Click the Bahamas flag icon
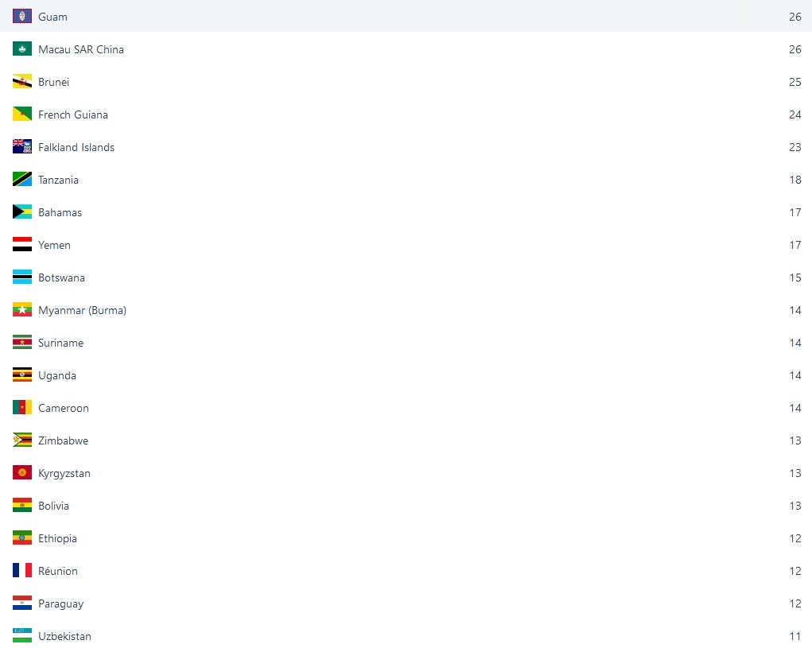Screen dimensions: 812x648 [22, 212]
